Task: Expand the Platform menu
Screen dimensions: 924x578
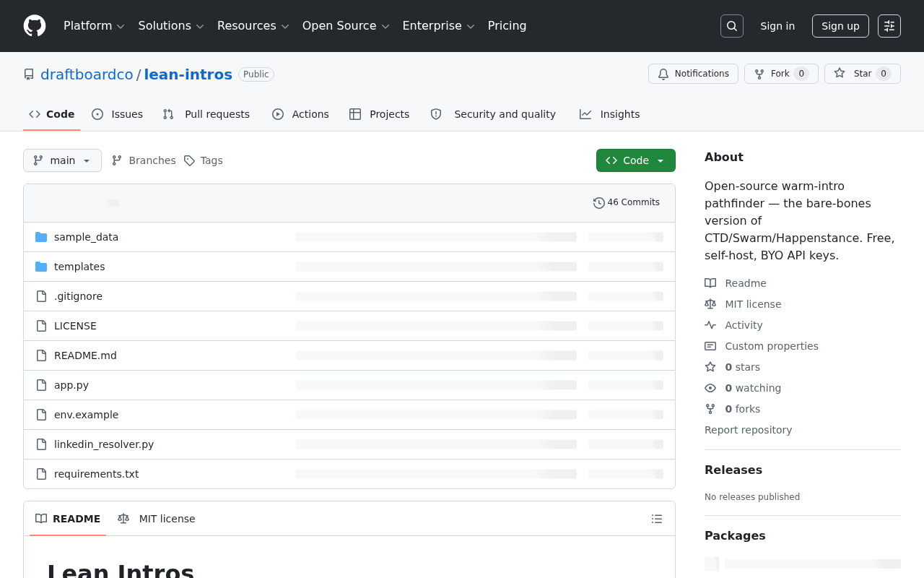Action: [x=94, y=26]
